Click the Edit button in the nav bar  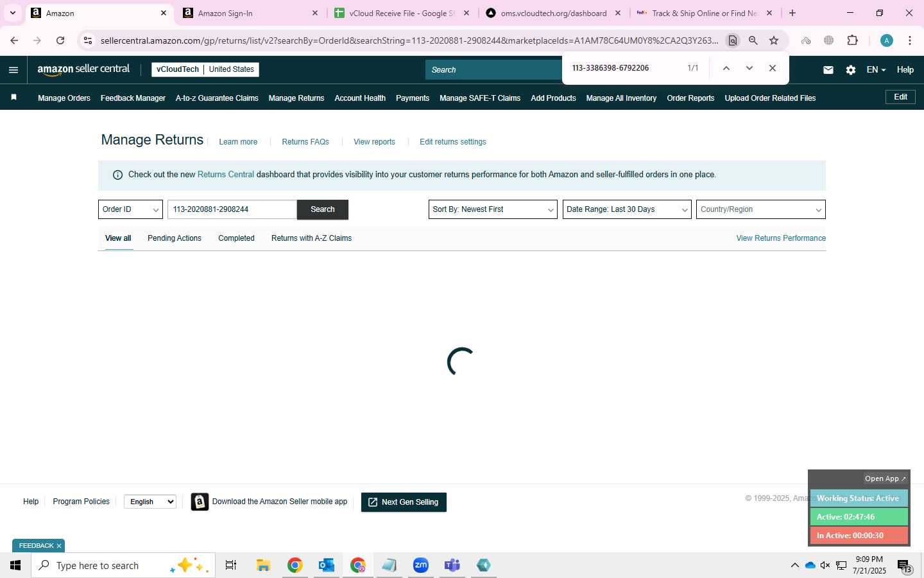(901, 97)
